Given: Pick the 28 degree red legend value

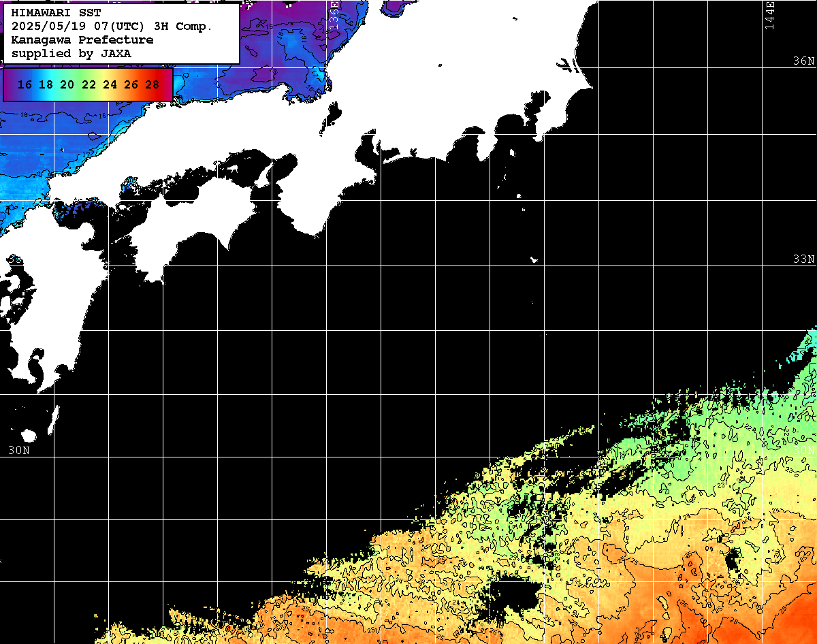Looking at the screenshot, I should click(x=153, y=85).
